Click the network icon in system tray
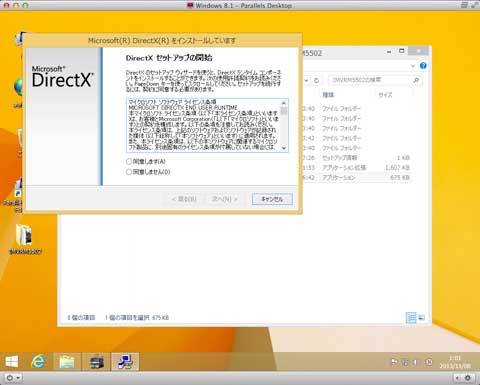This screenshot has width=480, height=385. coord(405,362)
